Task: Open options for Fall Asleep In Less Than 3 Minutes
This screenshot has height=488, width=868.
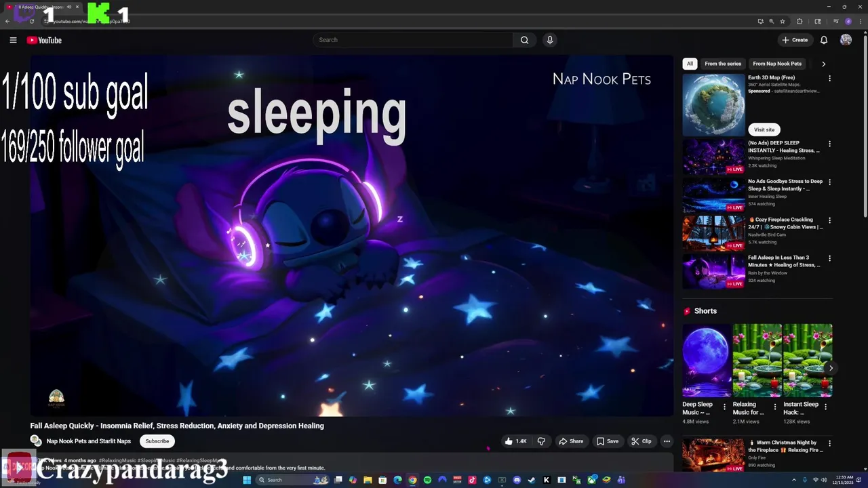Action: point(829,258)
